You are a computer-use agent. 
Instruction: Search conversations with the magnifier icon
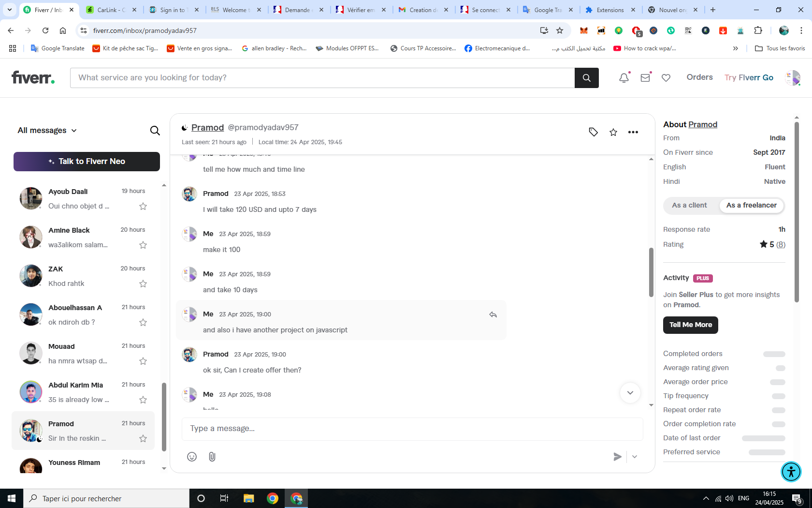point(155,131)
